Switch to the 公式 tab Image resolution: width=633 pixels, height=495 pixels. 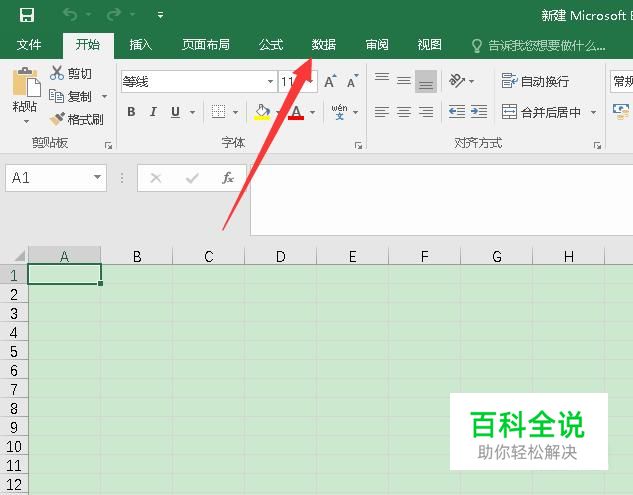(x=271, y=44)
